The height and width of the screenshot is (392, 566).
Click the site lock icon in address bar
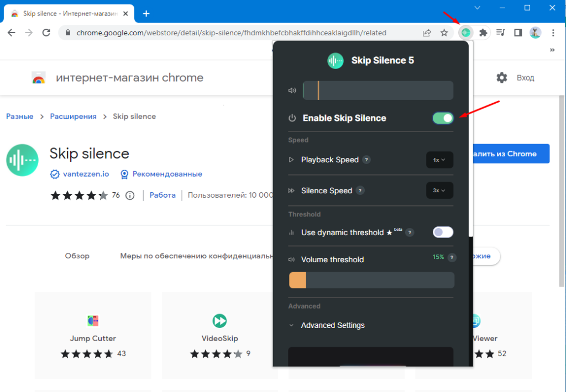(x=67, y=33)
